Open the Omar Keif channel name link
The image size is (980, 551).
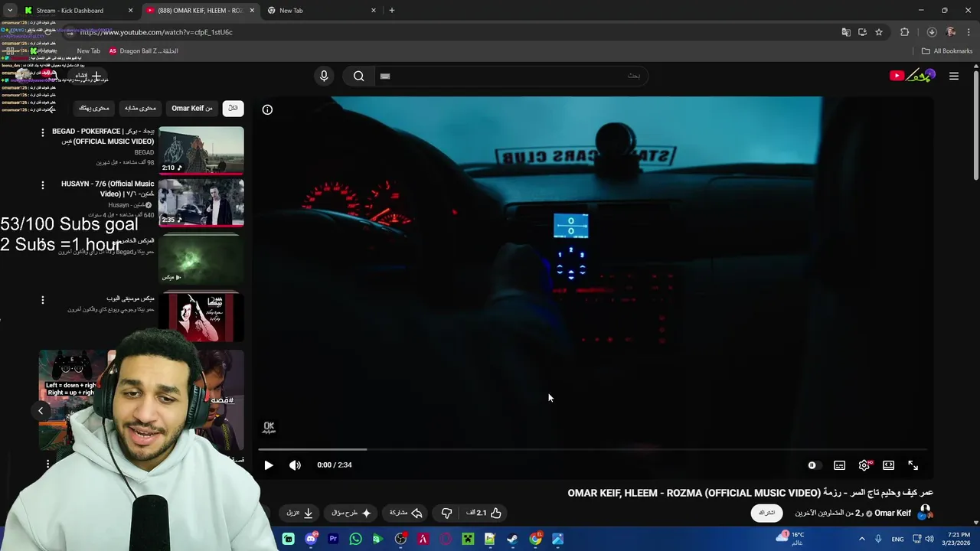892,513
